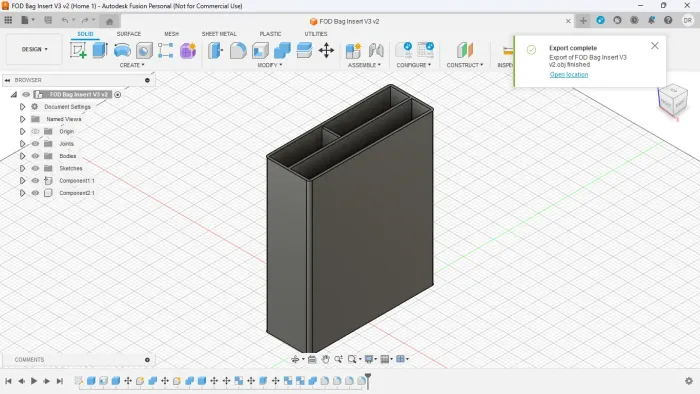Viewport: 700px width, 394px height.
Task: Select the Extrude tool
Action: tap(100, 50)
